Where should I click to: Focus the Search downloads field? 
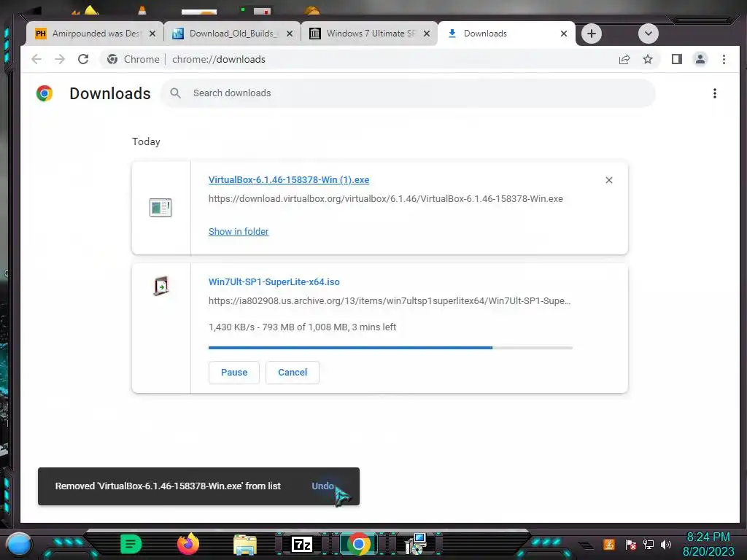[x=408, y=93]
